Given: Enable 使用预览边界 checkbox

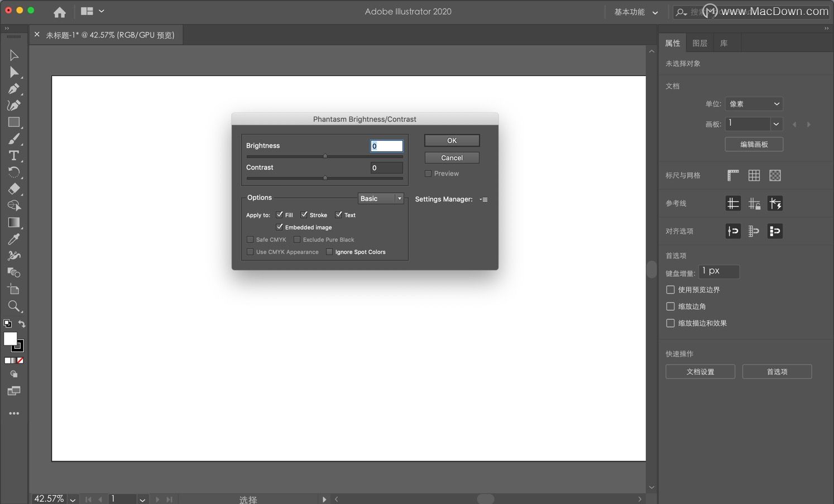Looking at the screenshot, I should [670, 290].
